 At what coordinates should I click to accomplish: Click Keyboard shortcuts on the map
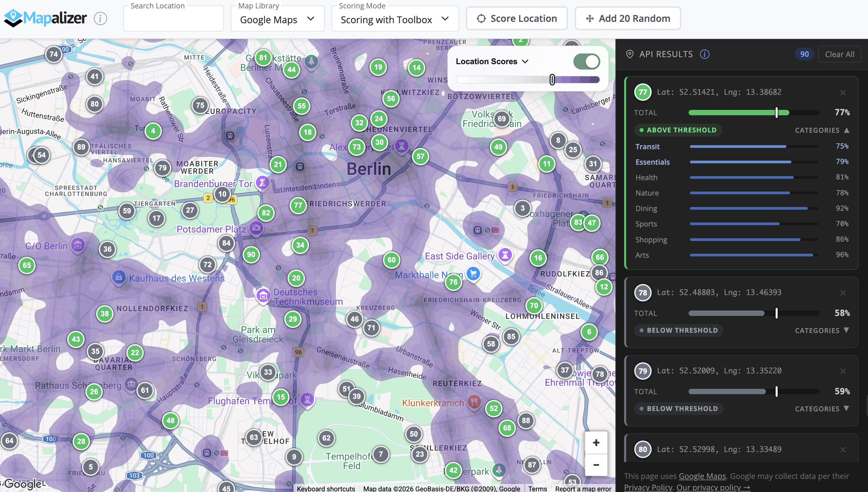click(x=326, y=489)
